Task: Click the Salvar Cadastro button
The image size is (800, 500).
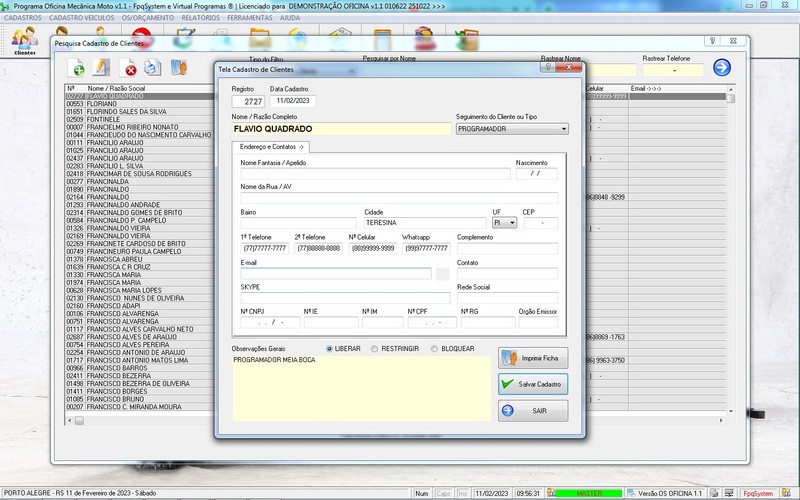Action: coord(533,384)
